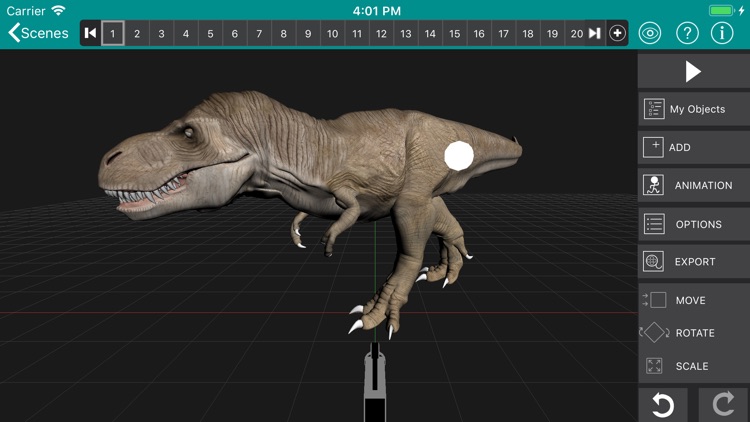Select the ROTATE tool
Image resolution: width=750 pixels, height=422 pixels.
(x=693, y=333)
